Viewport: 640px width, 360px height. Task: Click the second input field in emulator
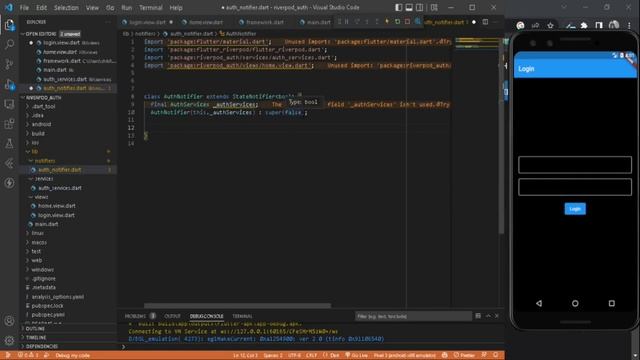575,187
